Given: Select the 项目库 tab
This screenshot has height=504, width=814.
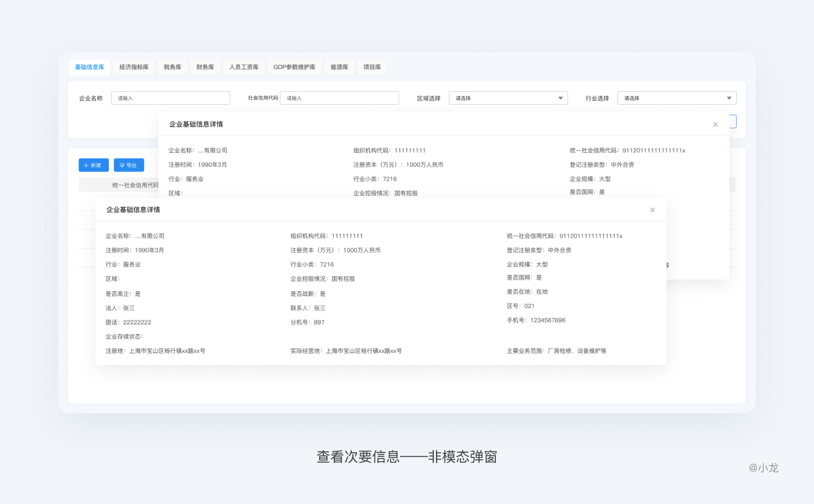Looking at the screenshot, I should [x=372, y=67].
